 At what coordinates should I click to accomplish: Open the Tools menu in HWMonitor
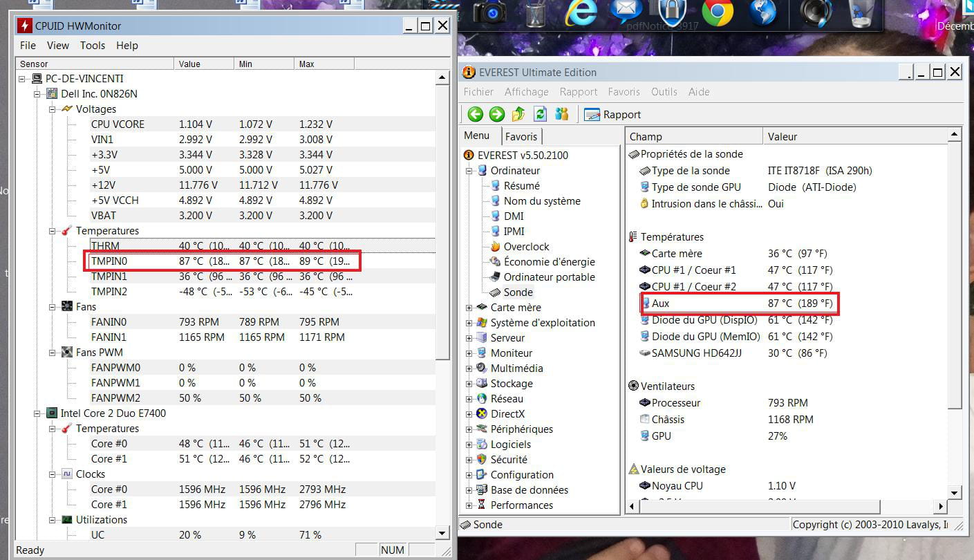93,46
